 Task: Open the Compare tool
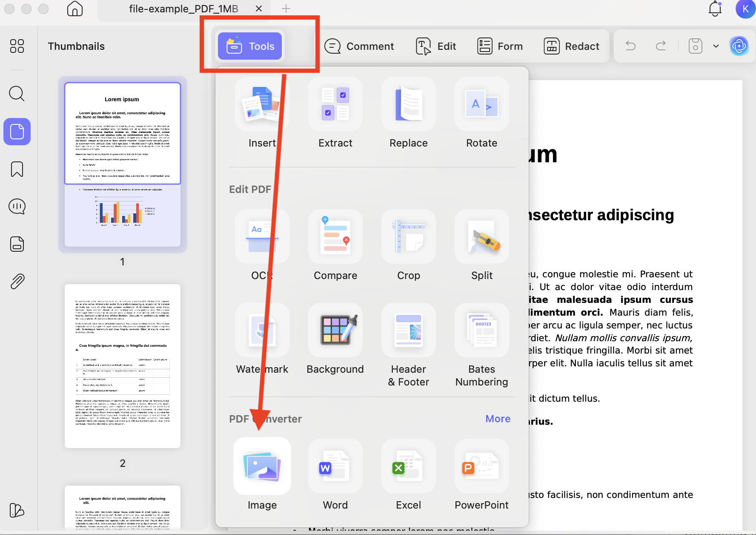(335, 247)
